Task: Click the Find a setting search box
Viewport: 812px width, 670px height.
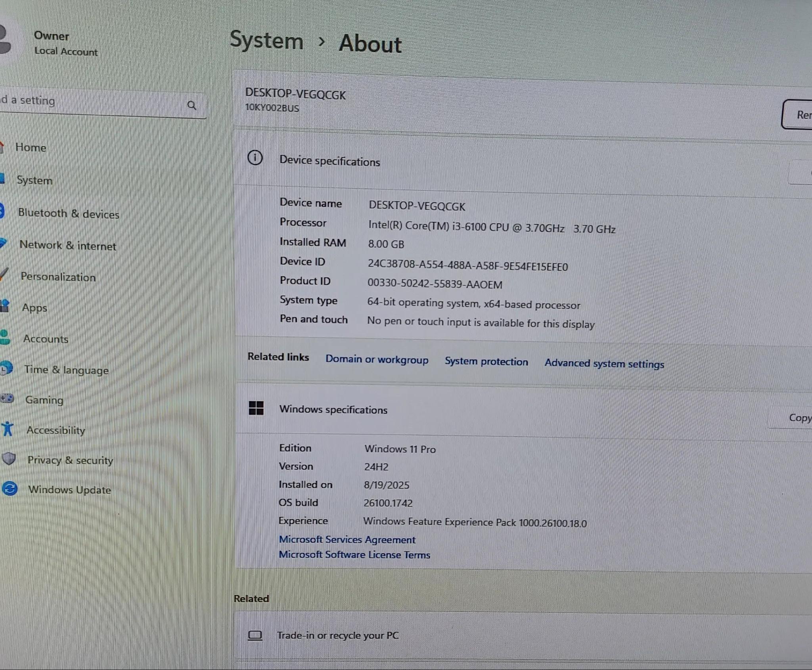Action: (x=101, y=103)
